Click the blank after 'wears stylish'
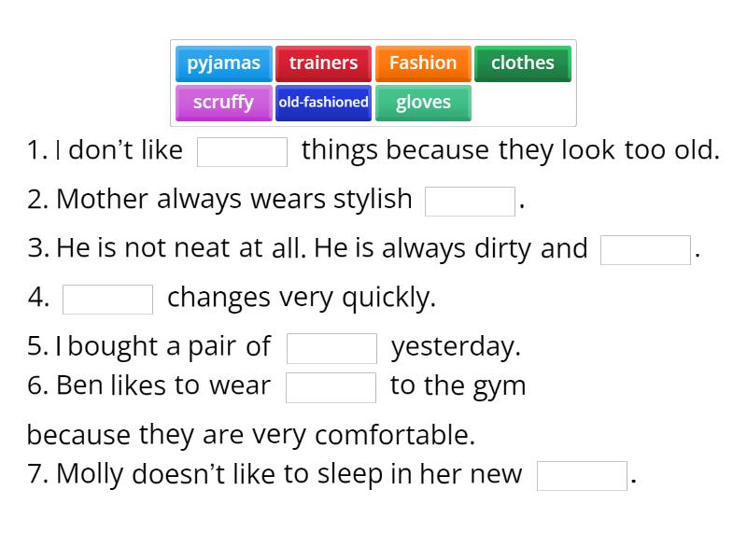This screenshot has width=747, height=560. [x=470, y=199]
